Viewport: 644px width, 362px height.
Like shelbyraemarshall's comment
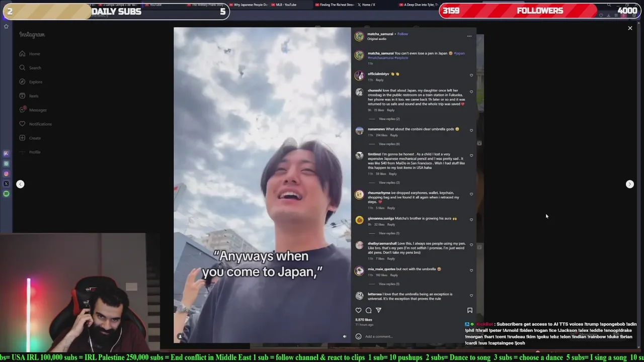[471, 245]
